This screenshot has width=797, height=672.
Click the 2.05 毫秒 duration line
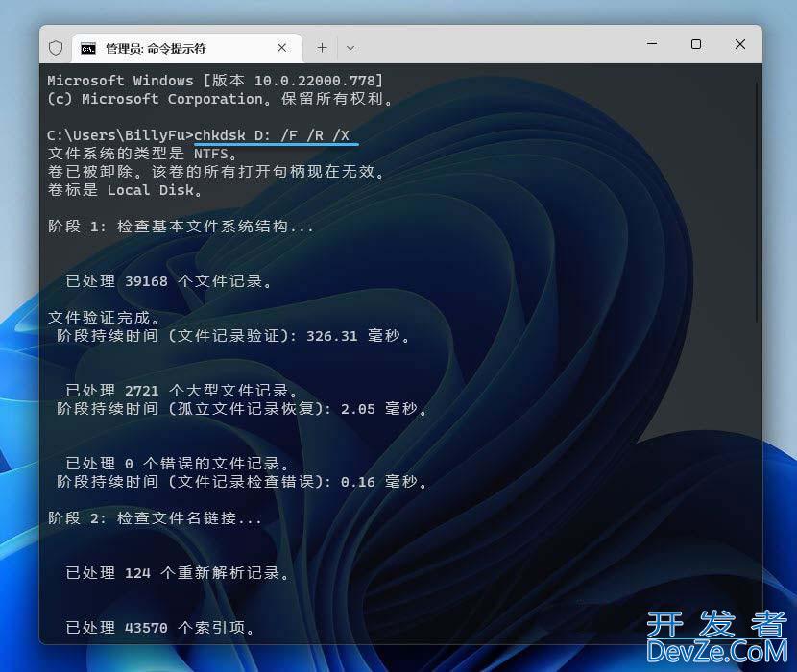coord(242,409)
